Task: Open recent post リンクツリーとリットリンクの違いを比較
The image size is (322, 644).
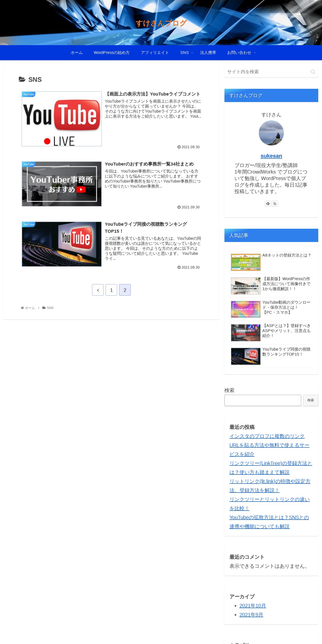Action: pyautogui.click(x=270, y=504)
